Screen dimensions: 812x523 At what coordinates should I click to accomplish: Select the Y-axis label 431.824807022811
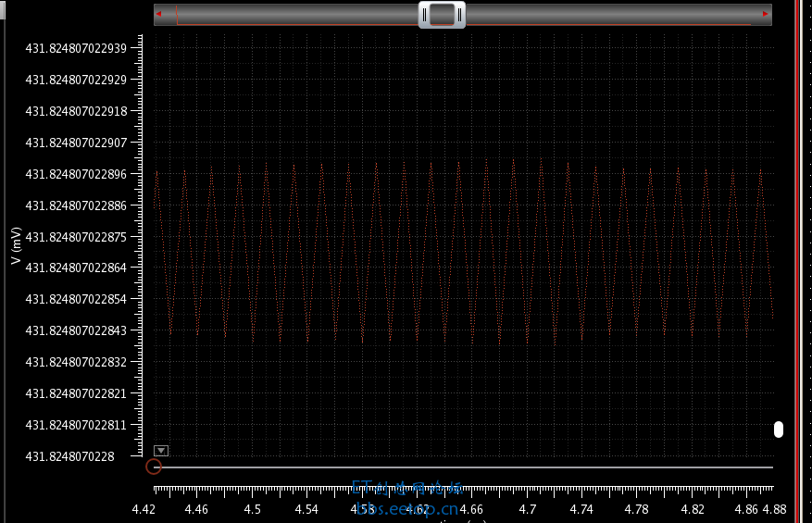(x=76, y=425)
